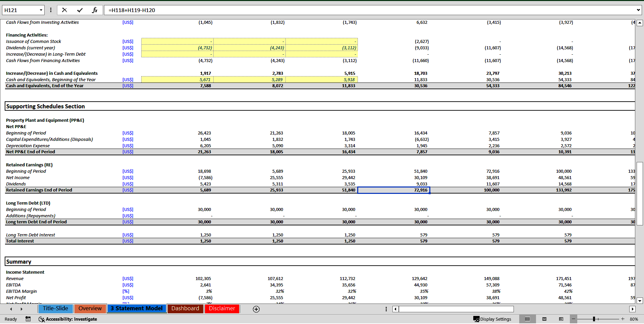Screen dimensions: 644x324
Task: Click horizontal scrollbar left arrow
Action: tap(395, 309)
